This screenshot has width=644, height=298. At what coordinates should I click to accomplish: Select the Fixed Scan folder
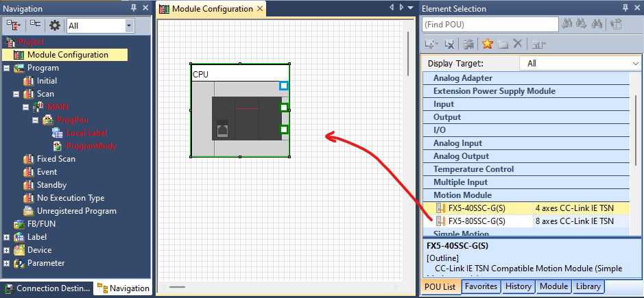[56, 159]
